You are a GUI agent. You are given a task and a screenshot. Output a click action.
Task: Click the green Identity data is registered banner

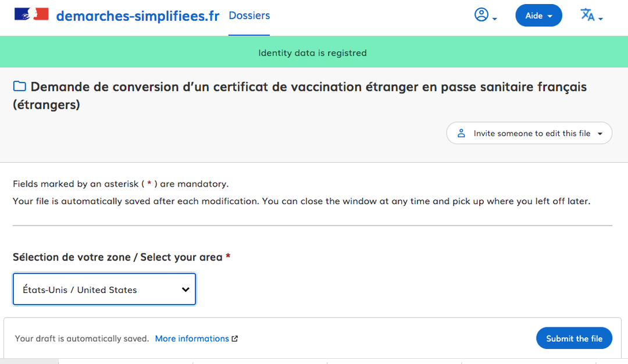point(314,52)
